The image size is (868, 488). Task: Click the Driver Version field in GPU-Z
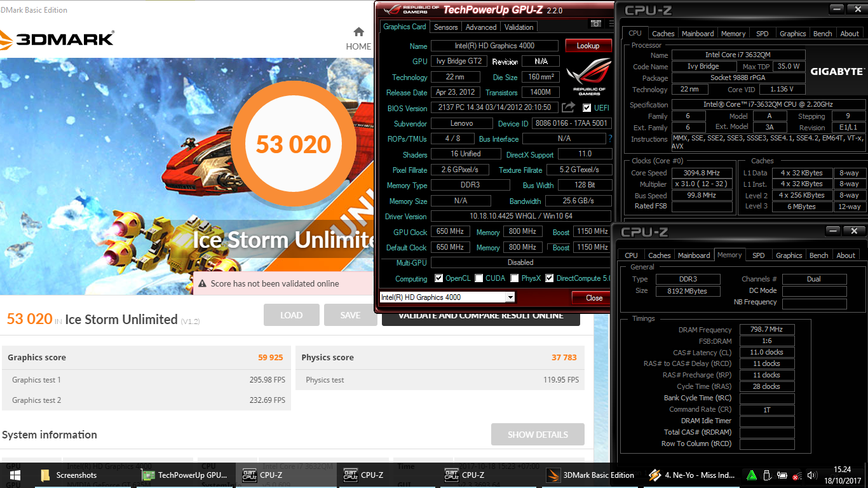click(x=521, y=217)
